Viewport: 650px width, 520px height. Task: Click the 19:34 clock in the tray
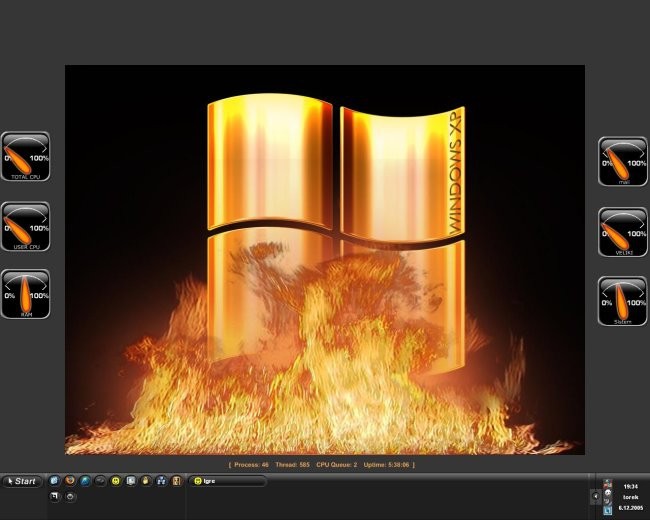click(631, 486)
